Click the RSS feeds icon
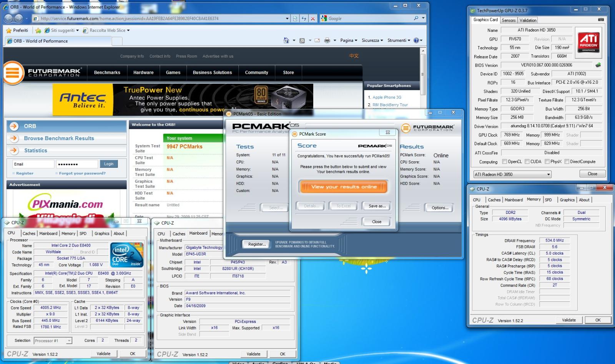Image resolution: width=615 pixels, height=364 pixels. [x=302, y=40]
